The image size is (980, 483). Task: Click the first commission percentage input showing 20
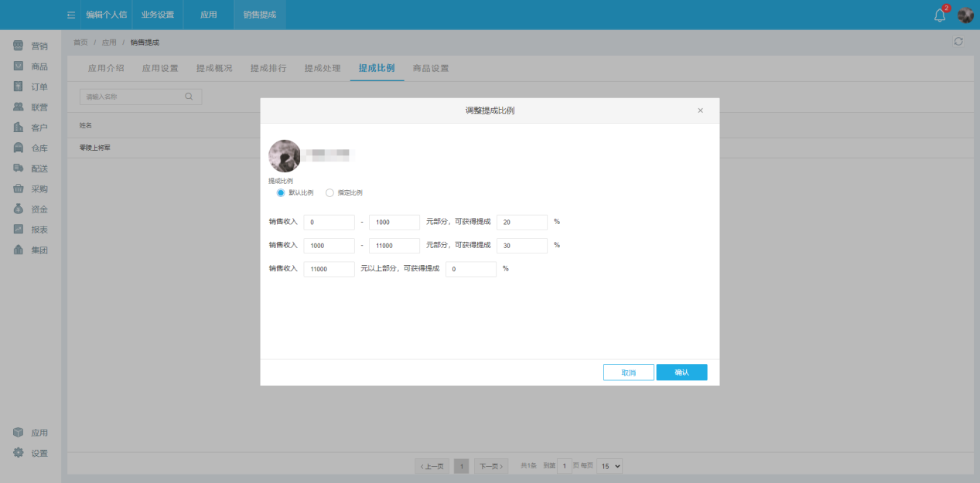coord(521,222)
